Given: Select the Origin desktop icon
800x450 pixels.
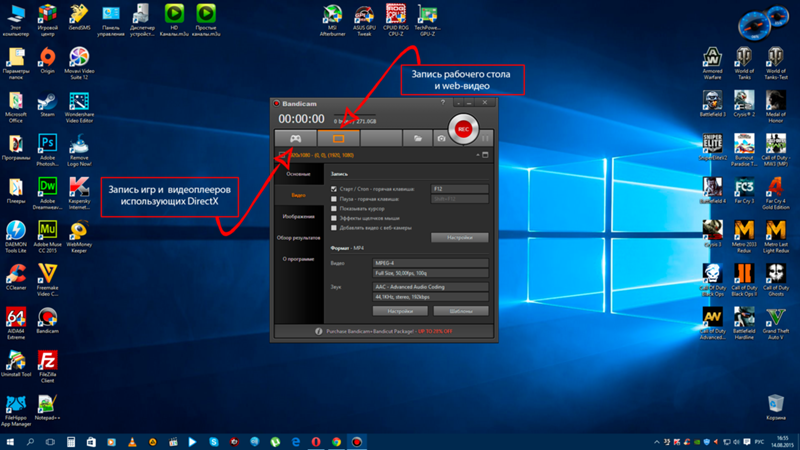Looking at the screenshot, I should pos(47,61).
